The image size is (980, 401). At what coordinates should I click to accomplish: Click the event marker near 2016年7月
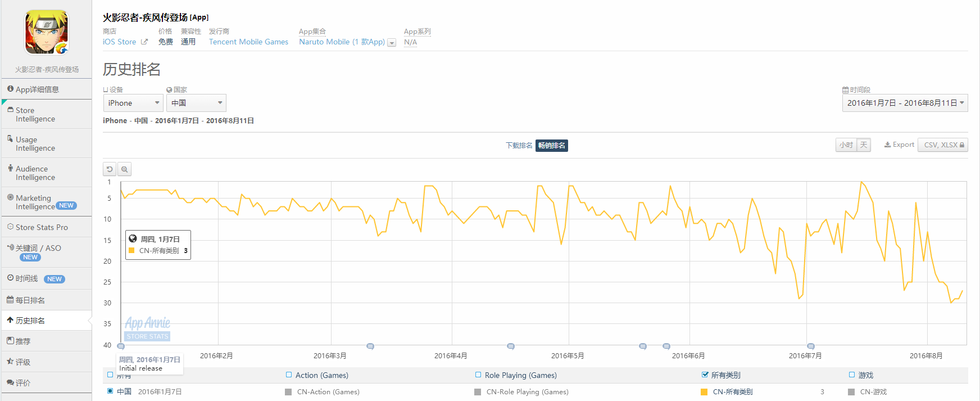[x=811, y=346]
